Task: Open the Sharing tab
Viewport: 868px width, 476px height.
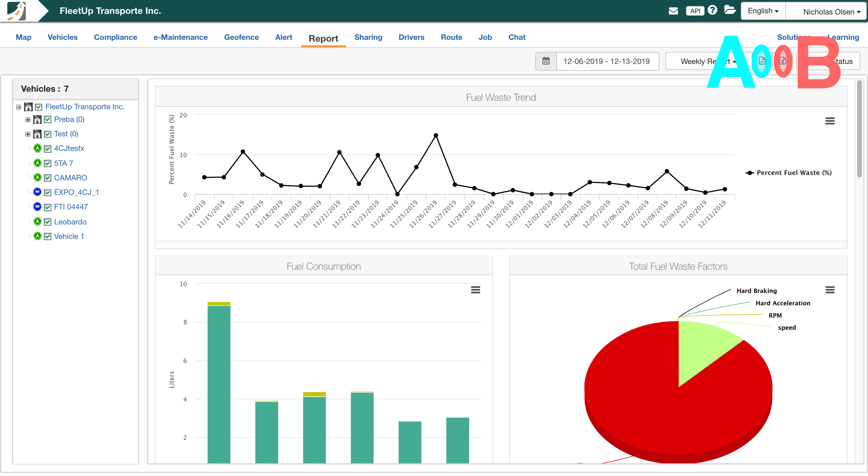Action: (368, 37)
